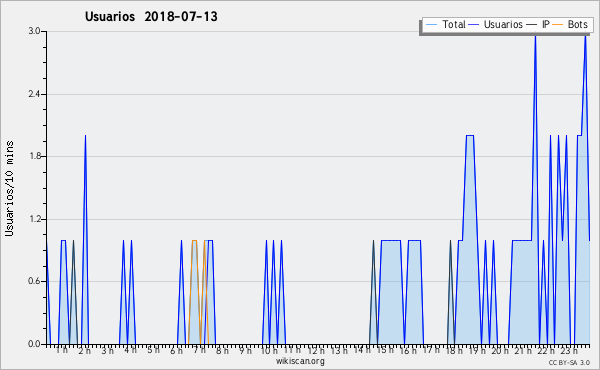600x370 pixels.
Task: Click the '22 h' x-axis label
Action: [546, 350]
